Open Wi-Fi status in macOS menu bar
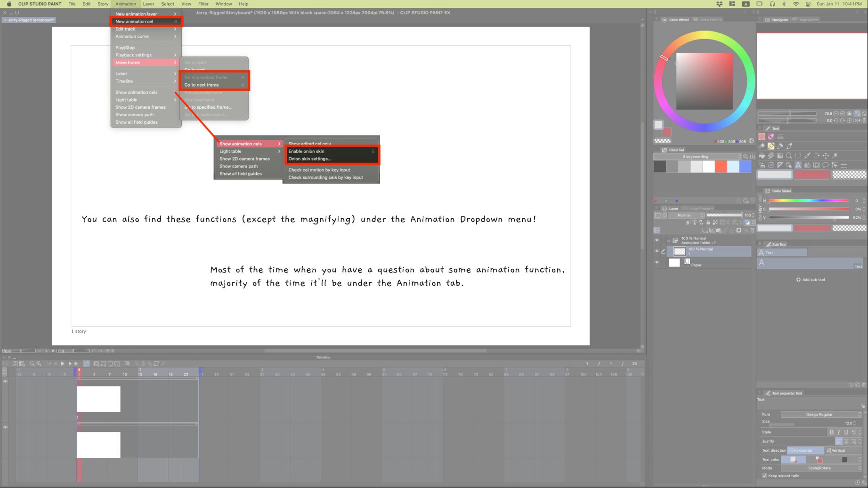This screenshot has width=868, height=488. pyautogui.click(x=796, y=4)
